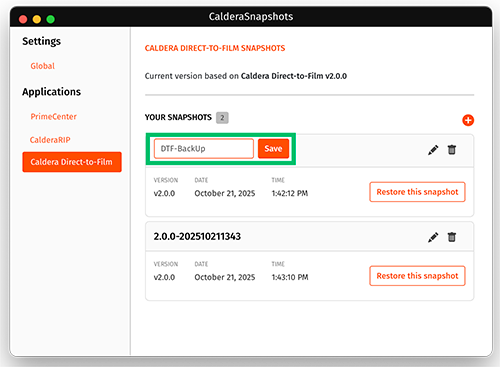Add a new snapshot with plus icon
500x367 pixels.
click(468, 120)
